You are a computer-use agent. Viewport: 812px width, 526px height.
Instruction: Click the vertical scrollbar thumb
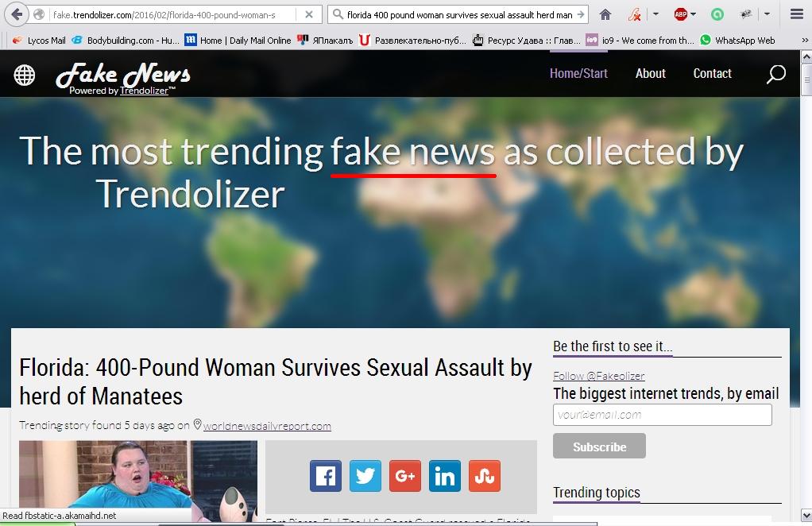pyautogui.click(x=806, y=79)
